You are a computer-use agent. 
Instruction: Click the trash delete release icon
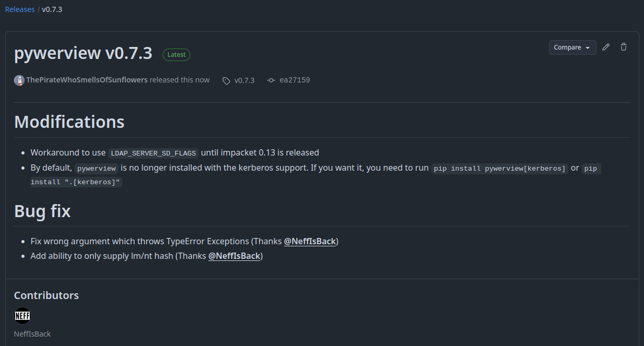tap(623, 47)
